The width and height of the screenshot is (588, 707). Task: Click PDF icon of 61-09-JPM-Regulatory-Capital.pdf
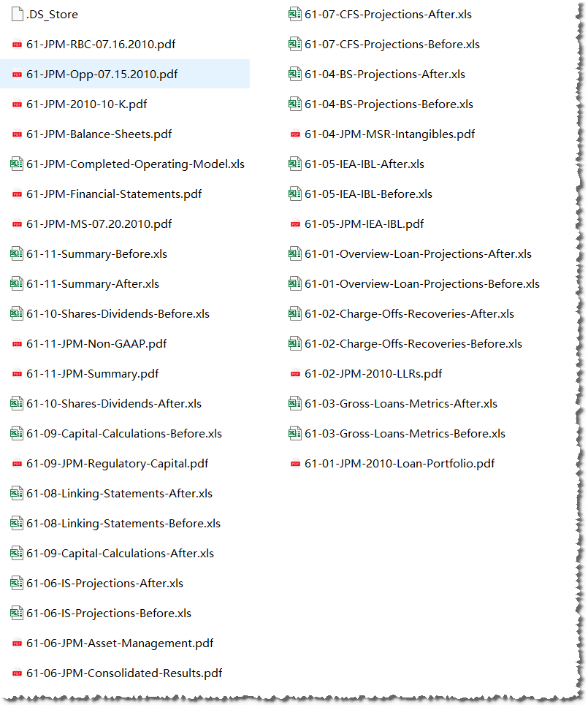pyautogui.click(x=17, y=464)
